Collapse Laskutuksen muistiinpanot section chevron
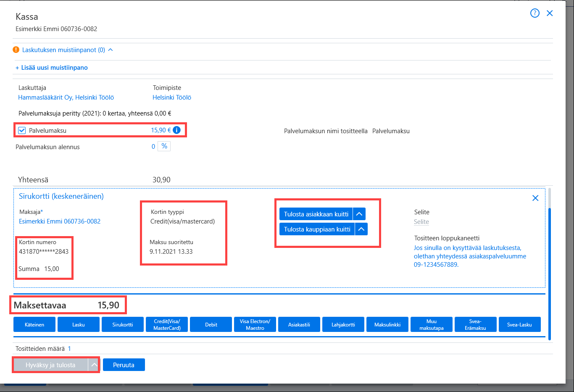 [111, 50]
